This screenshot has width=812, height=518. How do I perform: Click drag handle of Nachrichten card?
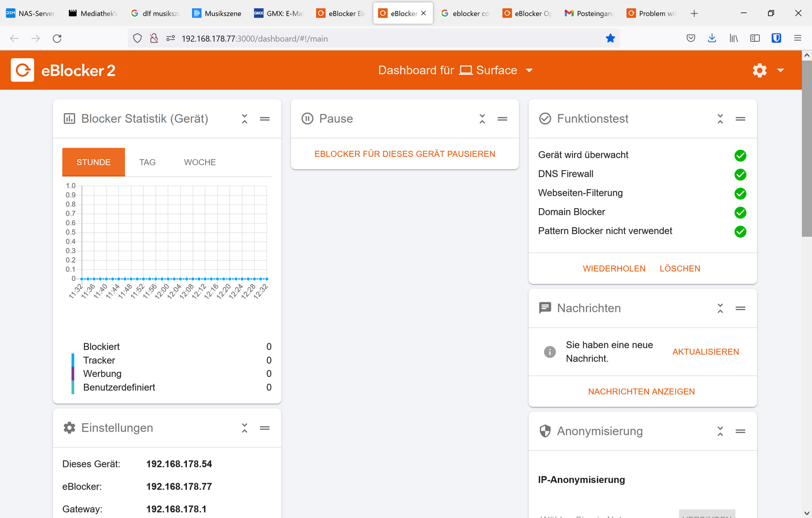click(741, 308)
